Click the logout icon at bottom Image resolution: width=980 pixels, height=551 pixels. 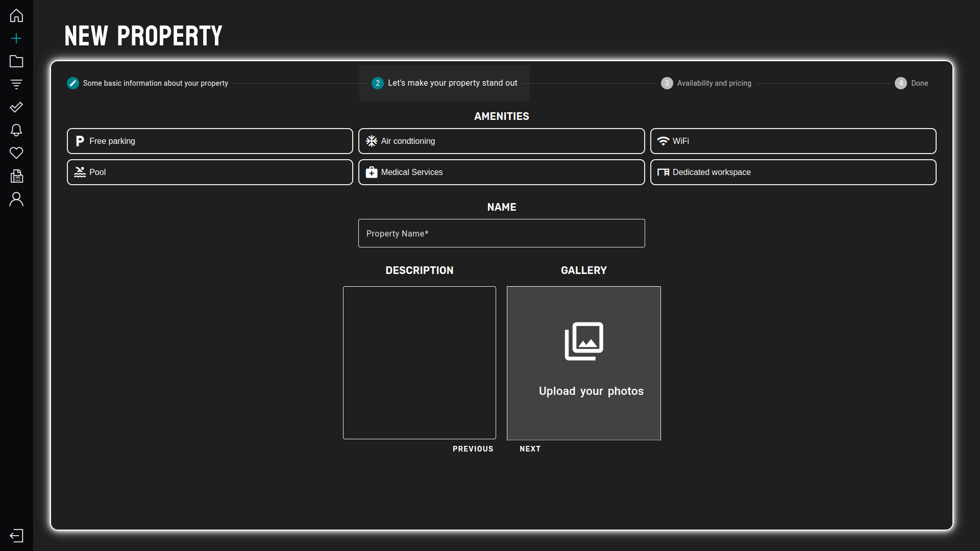pyautogui.click(x=16, y=535)
